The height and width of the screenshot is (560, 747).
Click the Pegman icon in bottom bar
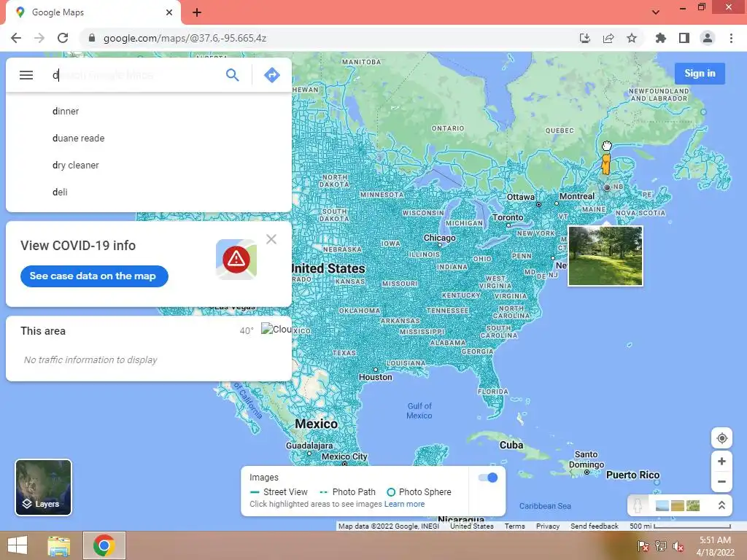[638, 505]
